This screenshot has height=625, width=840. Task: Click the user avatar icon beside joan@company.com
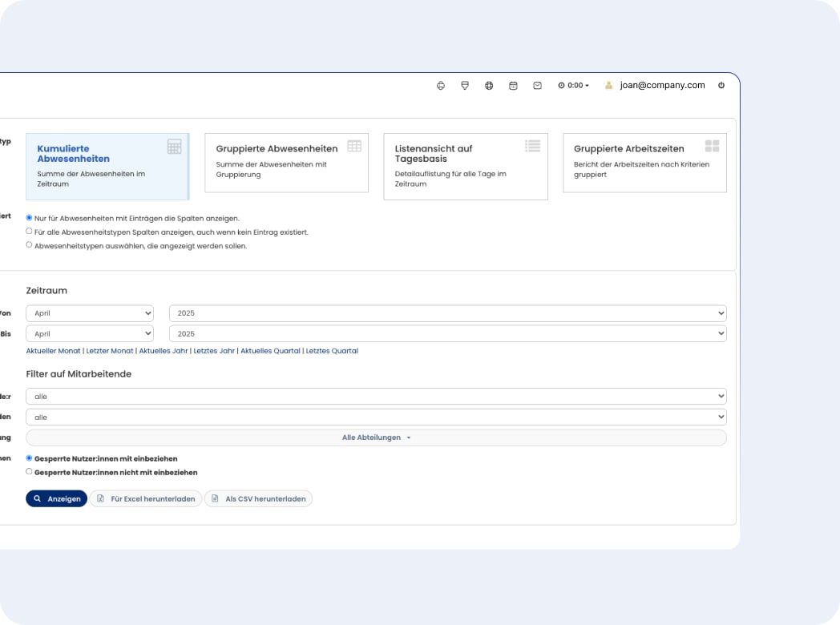[608, 86]
